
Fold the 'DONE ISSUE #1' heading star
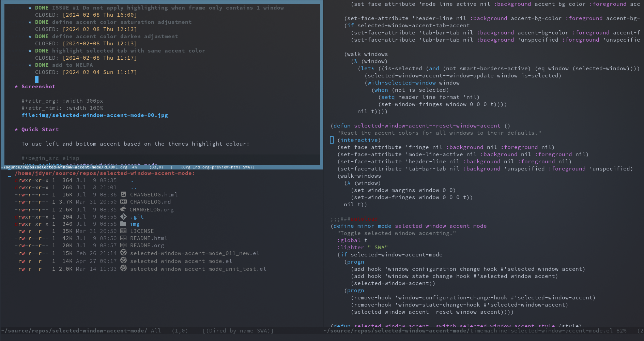[30, 8]
